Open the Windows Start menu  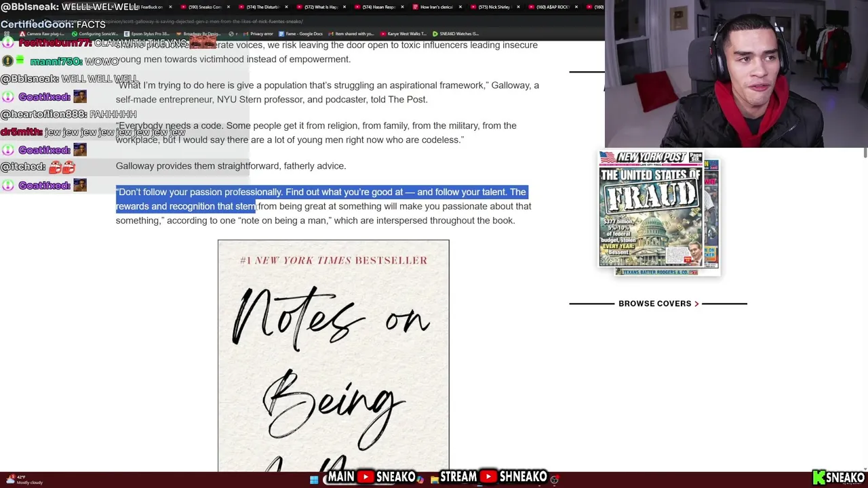click(x=314, y=480)
